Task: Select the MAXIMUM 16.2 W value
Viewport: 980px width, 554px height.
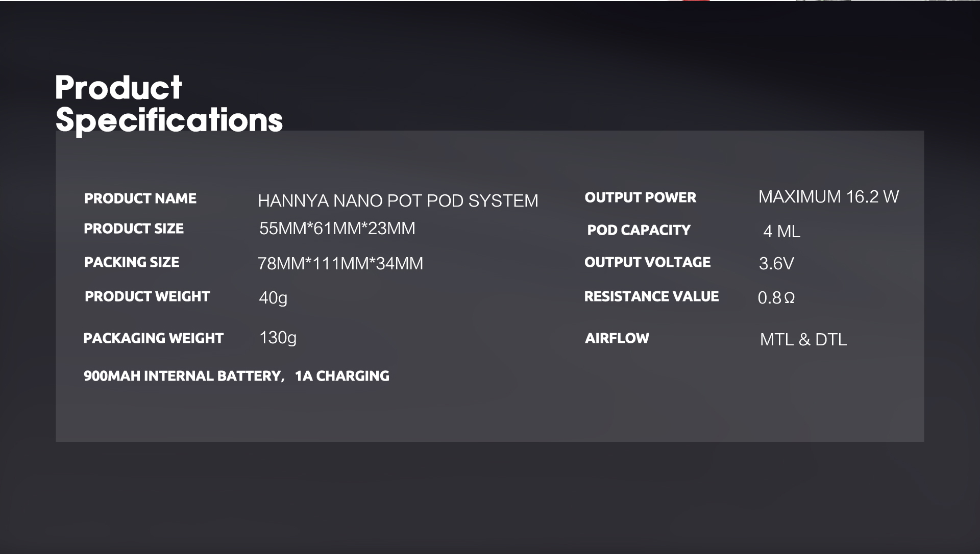Action: (828, 197)
